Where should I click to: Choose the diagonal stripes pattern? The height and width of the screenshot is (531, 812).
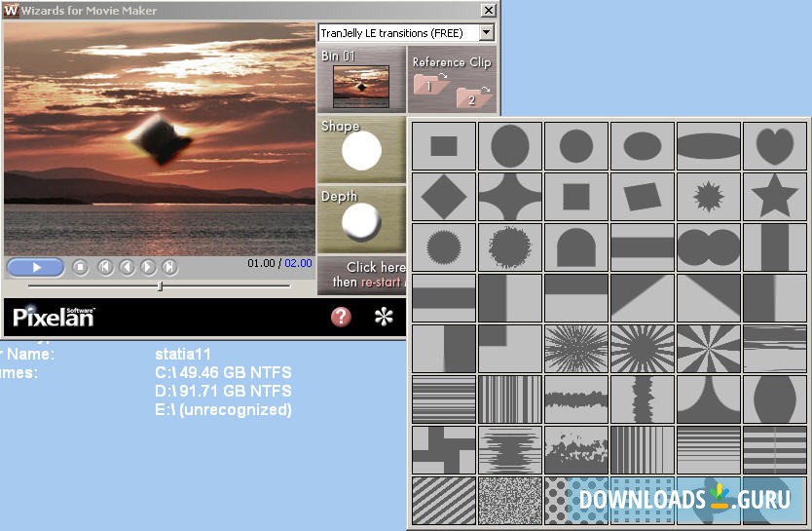coord(444,501)
